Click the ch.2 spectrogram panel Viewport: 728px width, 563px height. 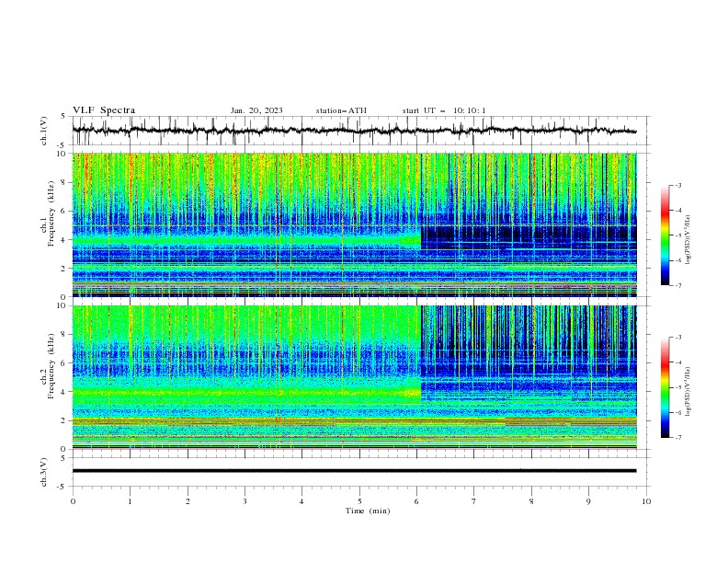(x=354, y=377)
